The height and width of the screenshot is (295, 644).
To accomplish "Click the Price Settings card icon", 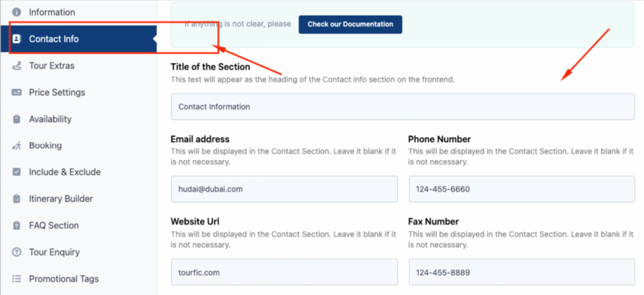I will tap(16, 92).
